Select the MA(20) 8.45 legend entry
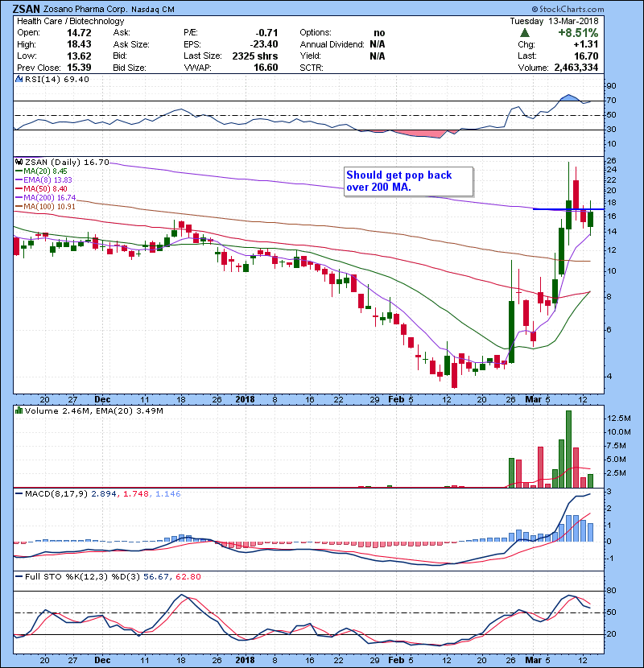644x668 pixels. click(41, 171)
